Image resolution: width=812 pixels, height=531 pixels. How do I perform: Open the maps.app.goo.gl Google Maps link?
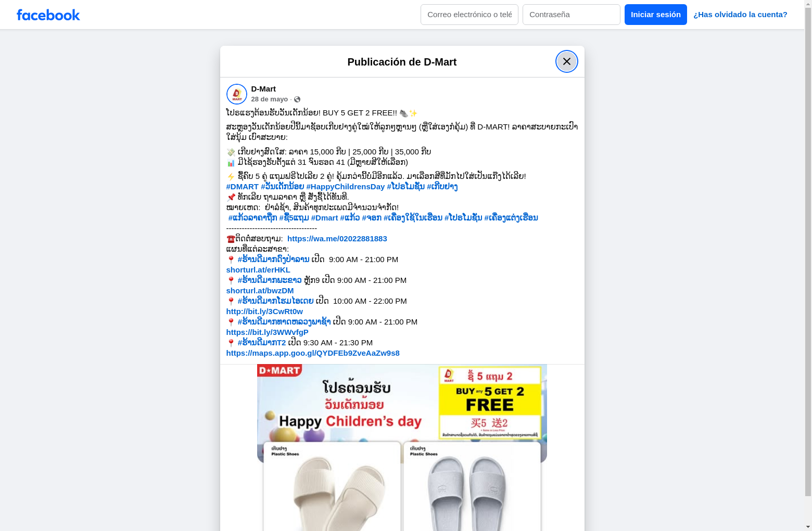(313, 353)
